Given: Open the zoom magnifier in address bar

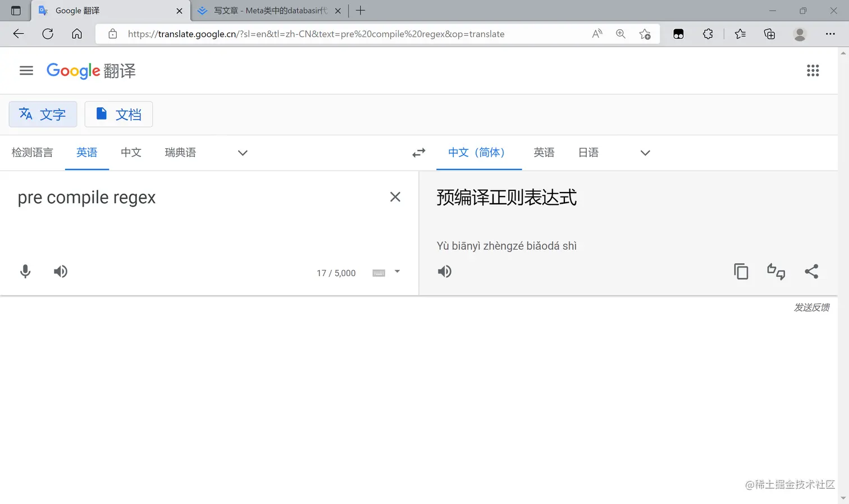Looking at the screenshot, I should tap(620, 34).
